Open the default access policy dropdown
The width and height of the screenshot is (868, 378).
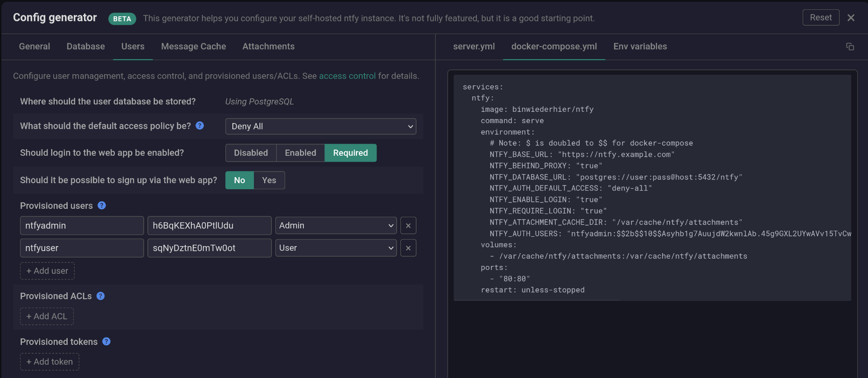pyautogui.click(x=321, y=126)
